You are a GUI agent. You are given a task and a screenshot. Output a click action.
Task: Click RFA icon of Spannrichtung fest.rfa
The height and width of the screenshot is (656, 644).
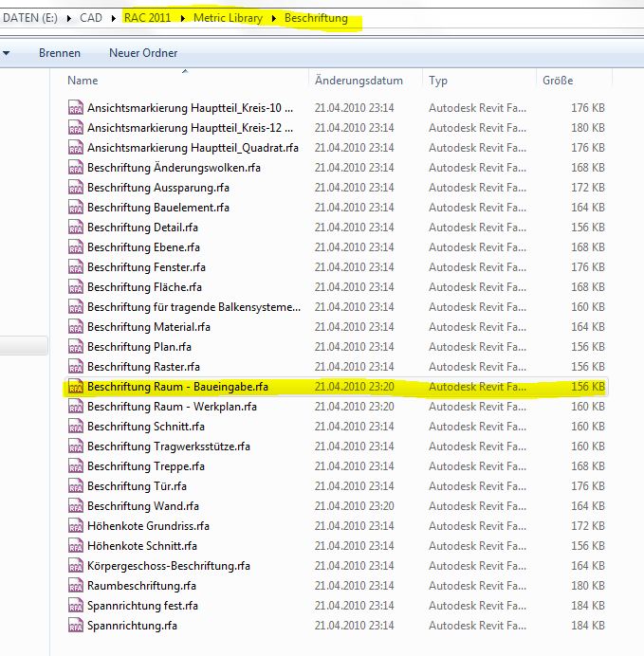pos(75,606)
